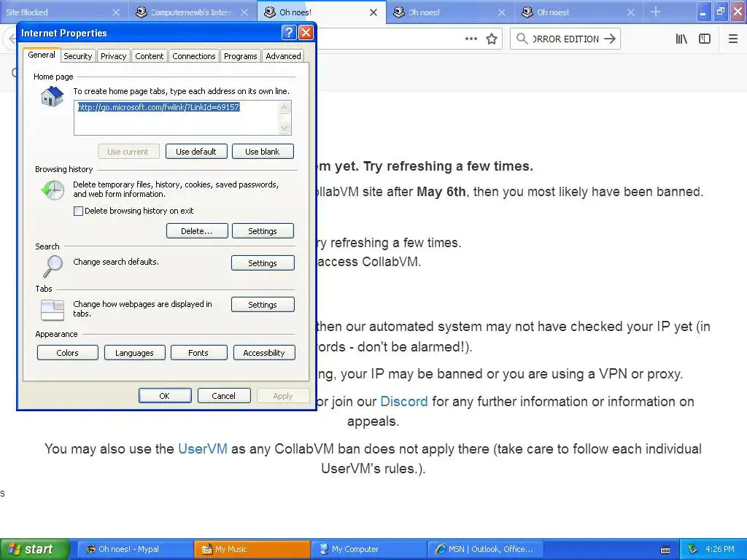This screenshot has width=747, height=560.
Task: Open Browsing history Settings button
Action: click(263, 231)
